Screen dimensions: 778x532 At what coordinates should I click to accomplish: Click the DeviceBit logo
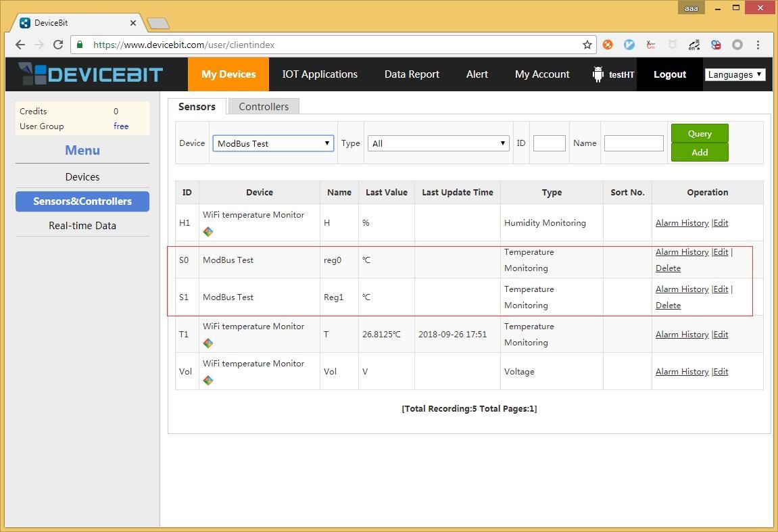[x=91, y=74]
